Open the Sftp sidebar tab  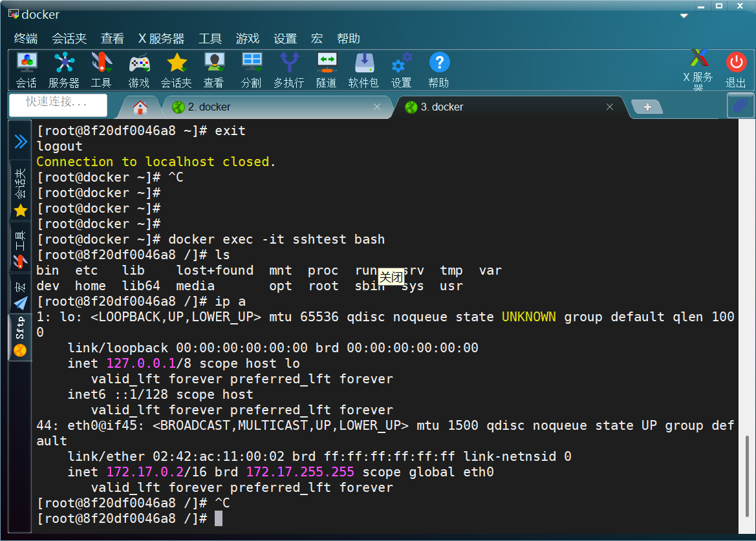pos(20,336)
